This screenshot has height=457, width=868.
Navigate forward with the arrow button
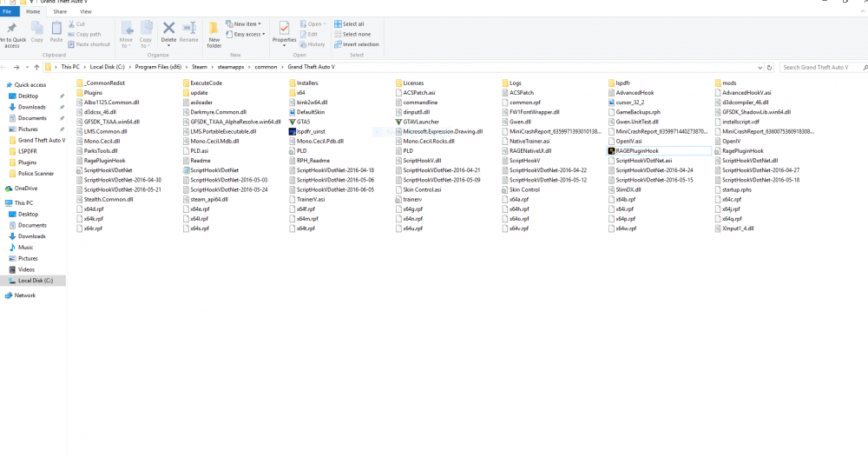[16, 67]
